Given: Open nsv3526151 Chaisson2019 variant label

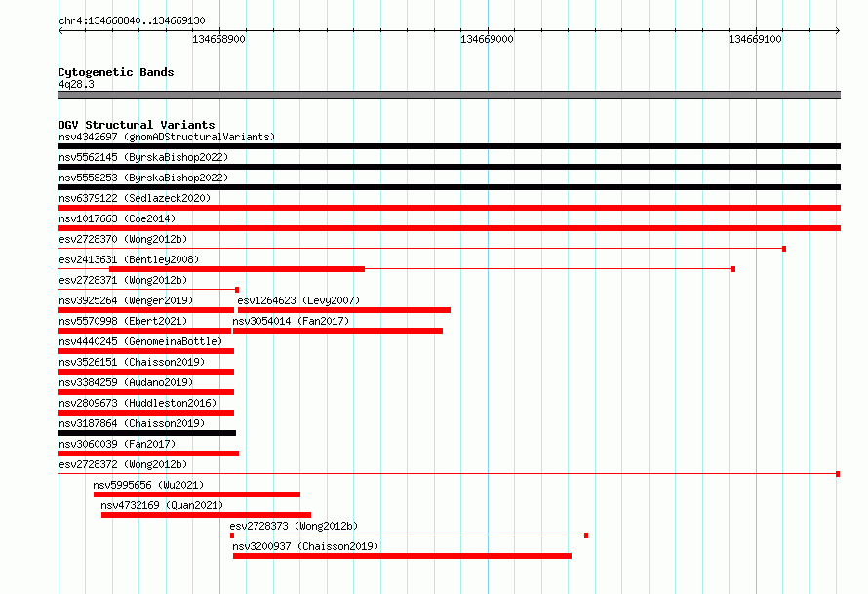Looking at the screenshot, I should click(132, 362).
